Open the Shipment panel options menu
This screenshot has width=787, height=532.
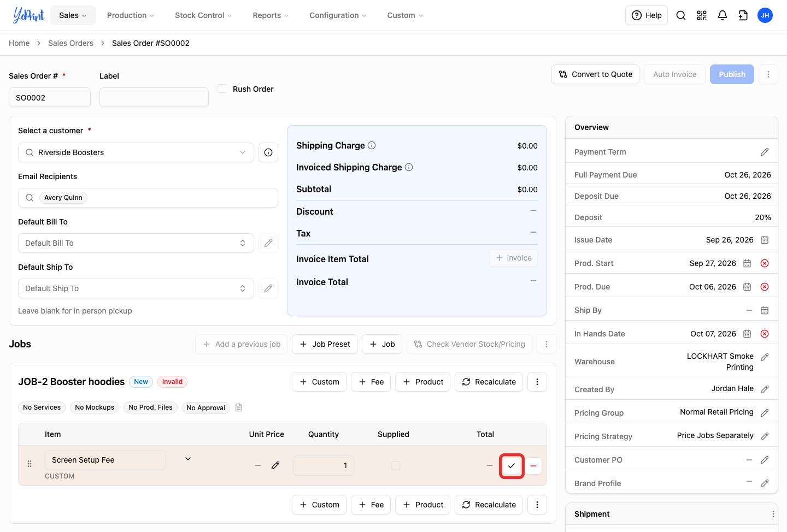pyautogui.click(x=773, y=514)
